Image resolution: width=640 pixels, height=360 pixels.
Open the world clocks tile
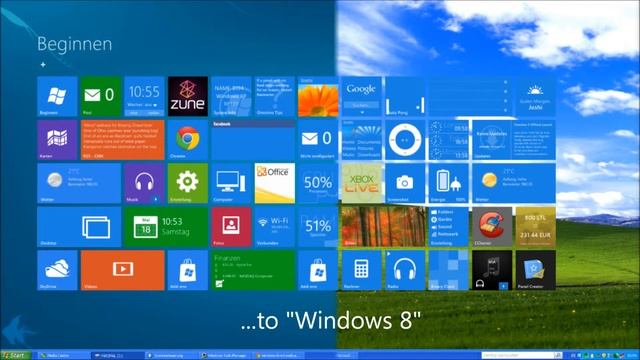(x=449, y=140)
